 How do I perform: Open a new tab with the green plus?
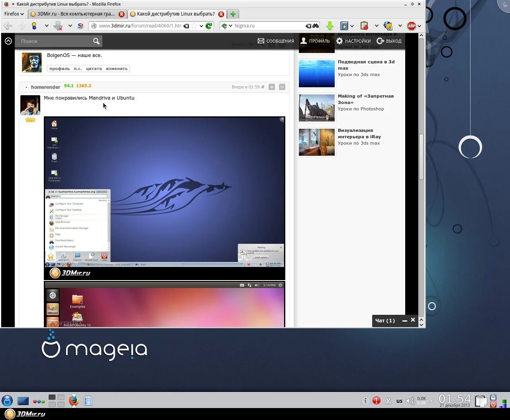coord(233,14)
